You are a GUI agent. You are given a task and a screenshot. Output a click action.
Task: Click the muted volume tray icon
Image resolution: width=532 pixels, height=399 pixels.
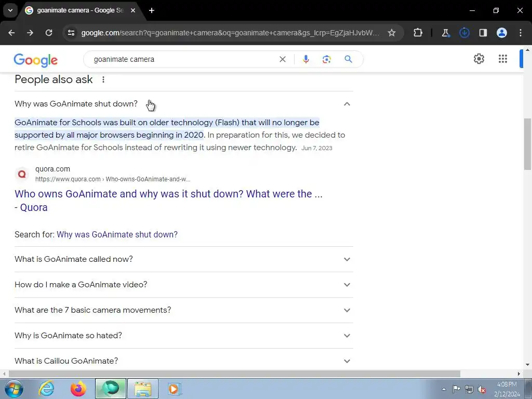click(482, 389)
